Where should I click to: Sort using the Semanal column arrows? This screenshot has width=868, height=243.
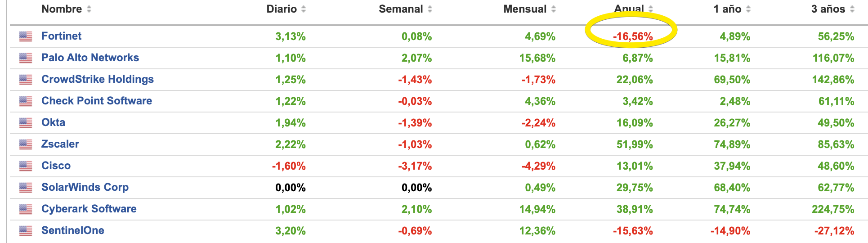coord(430,9)
